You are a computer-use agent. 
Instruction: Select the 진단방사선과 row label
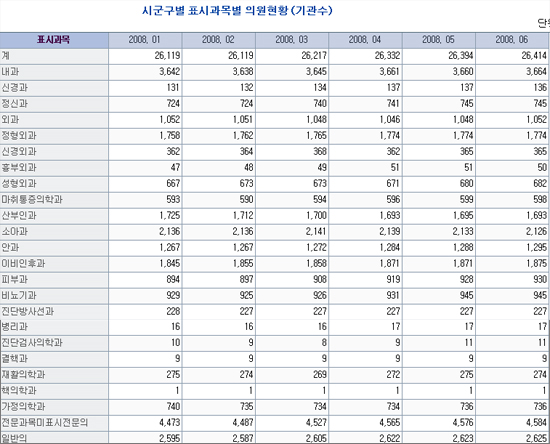(28, 311)
